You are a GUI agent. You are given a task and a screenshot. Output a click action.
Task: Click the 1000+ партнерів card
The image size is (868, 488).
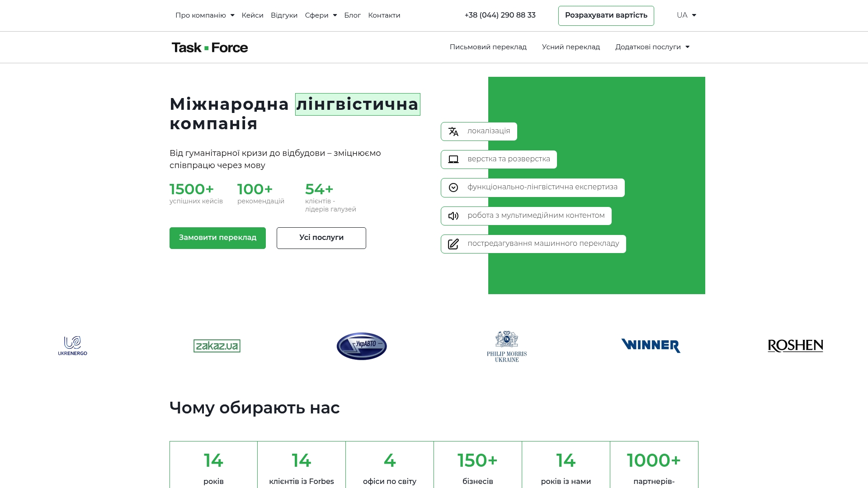tap(654, 465)
